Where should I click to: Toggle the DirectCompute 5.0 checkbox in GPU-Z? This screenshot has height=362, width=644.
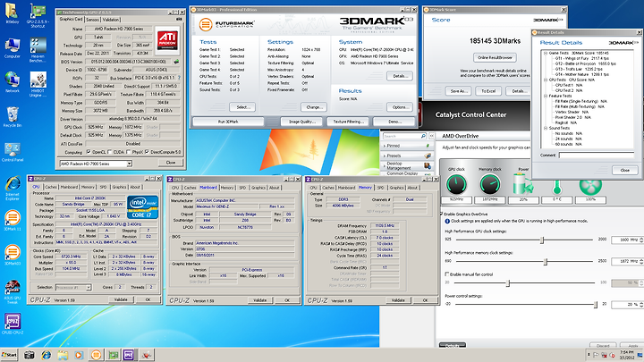click(x=147, y=152)
